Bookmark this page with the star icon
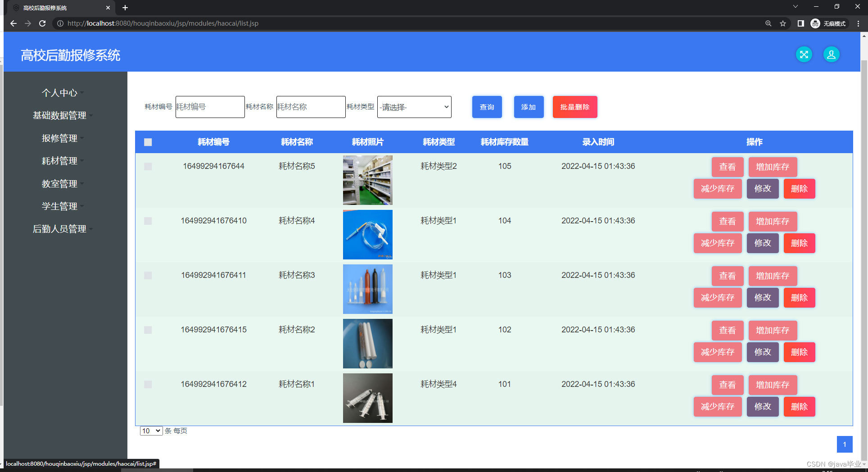The height and width of the screenshot is (472, 868). (x=783, y=23)
